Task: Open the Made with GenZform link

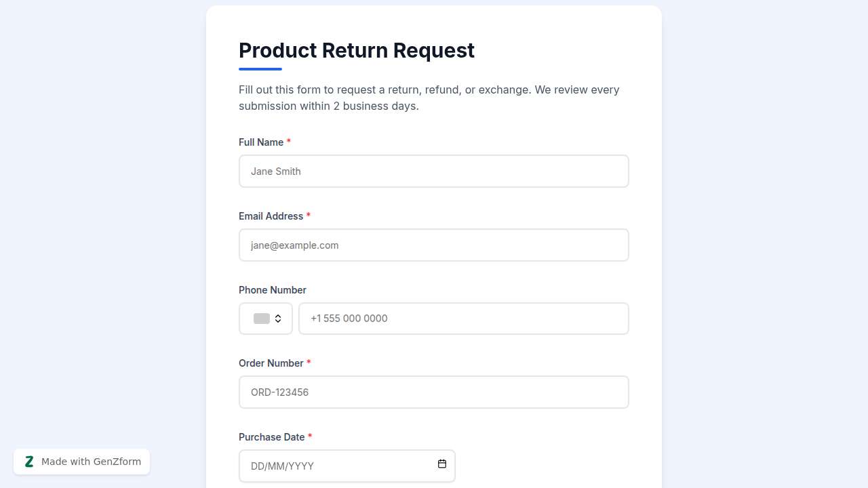Action: [x=91, y=462]
